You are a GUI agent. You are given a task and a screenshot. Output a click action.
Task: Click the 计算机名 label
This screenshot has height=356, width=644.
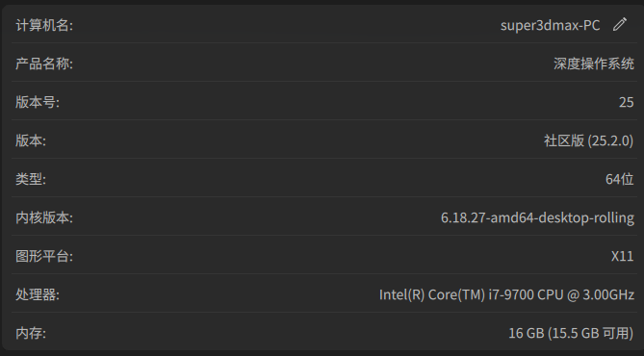point(44,25)
